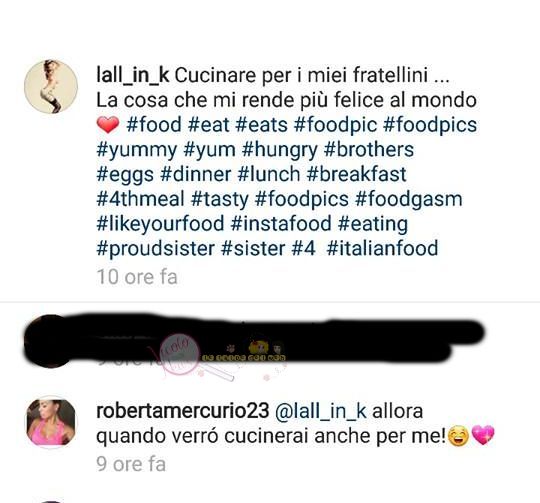The width and height of the screenshot is (540, 503).
Task: Click the laughing face emoji in comment
Action: click(458, 437)
